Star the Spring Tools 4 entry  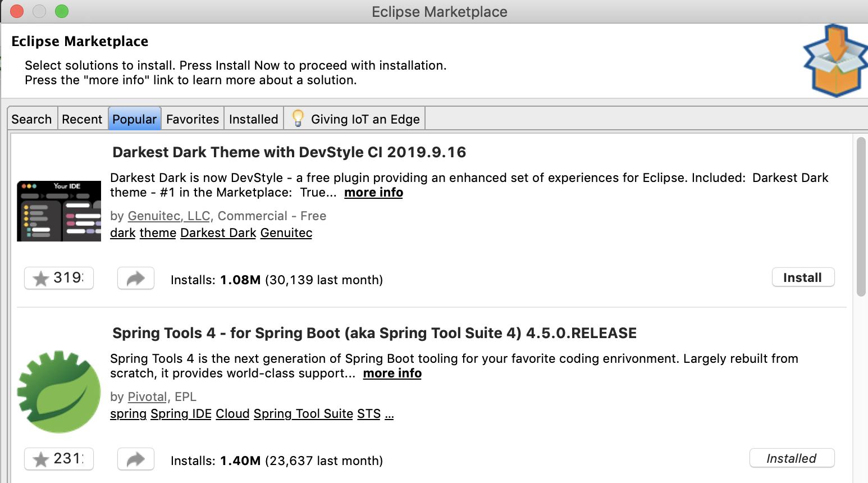click(58, 459)
